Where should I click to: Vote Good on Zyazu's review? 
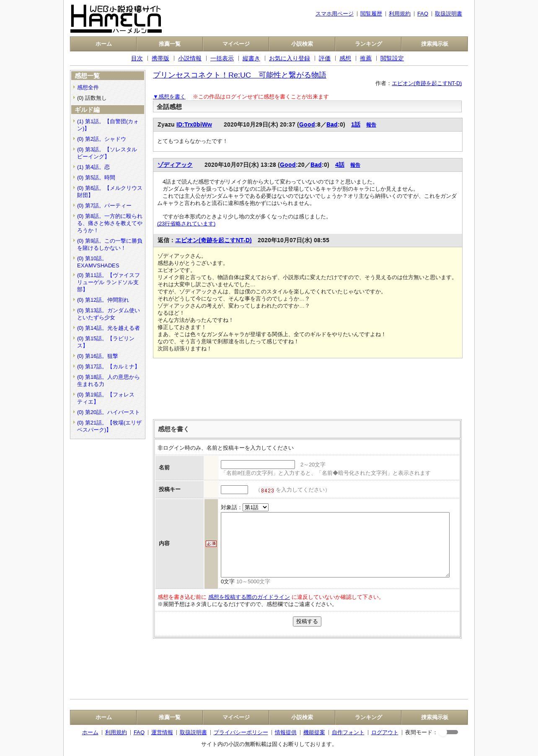307,124
